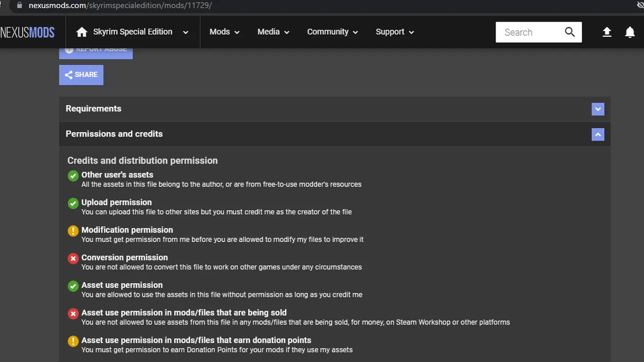Viewport: 644px width, 362px height.
Task: Open the Community dropdown menu
Action: [333, 32]
